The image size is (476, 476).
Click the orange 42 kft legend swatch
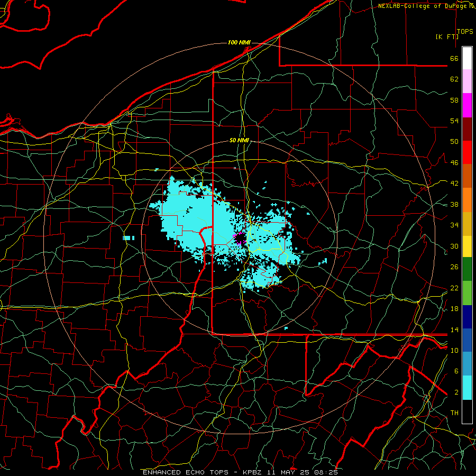pyautogui.click(x=467, y=200)
